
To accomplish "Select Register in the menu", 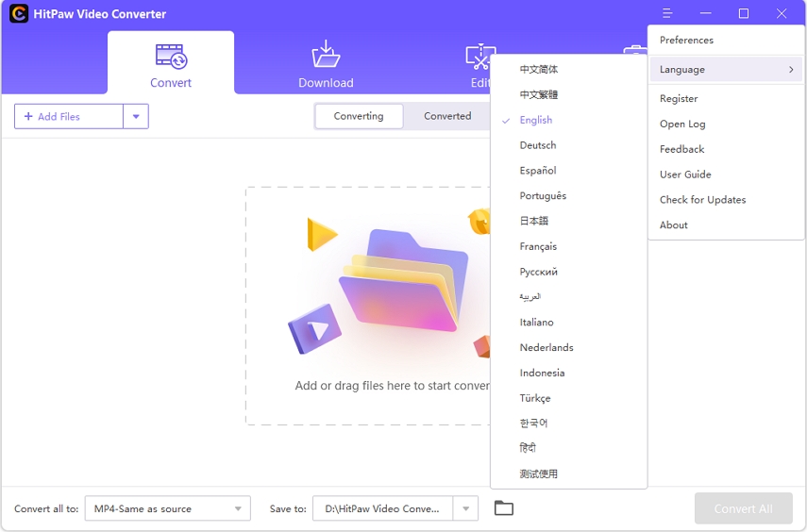I will pos(726,98).
